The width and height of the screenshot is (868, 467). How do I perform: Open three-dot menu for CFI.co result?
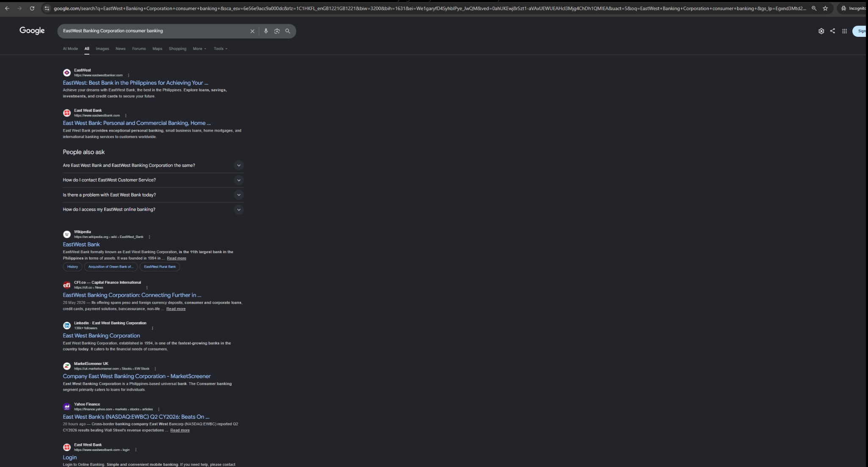tap(147, 287)
